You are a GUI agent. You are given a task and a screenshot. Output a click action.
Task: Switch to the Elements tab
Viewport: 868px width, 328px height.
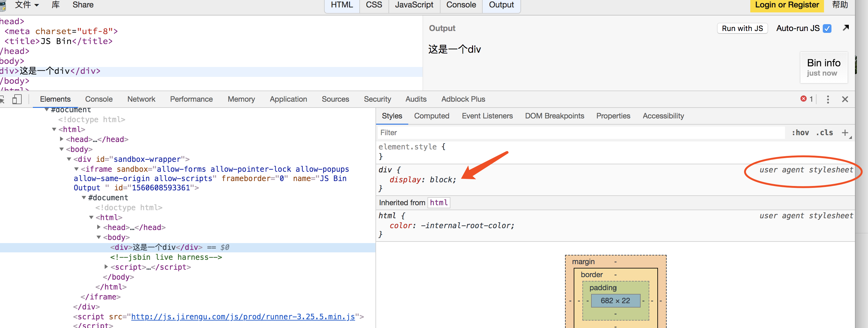coord(55,99)
